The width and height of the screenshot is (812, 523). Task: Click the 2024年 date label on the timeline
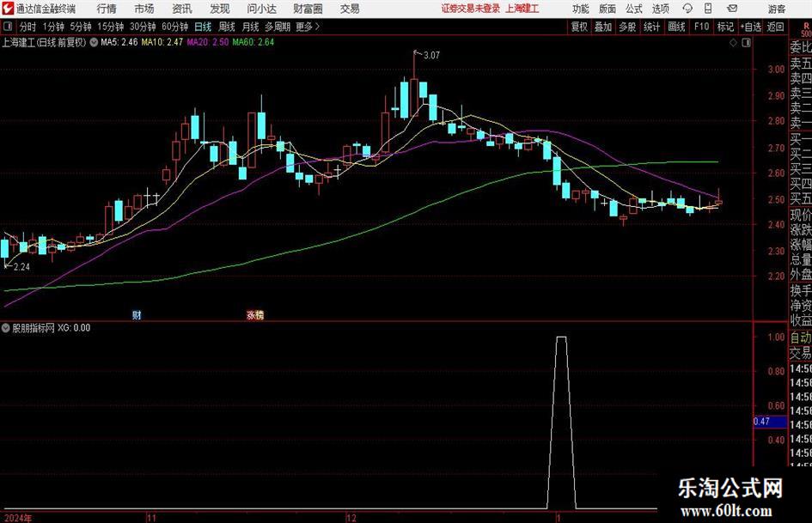[17, 518]
